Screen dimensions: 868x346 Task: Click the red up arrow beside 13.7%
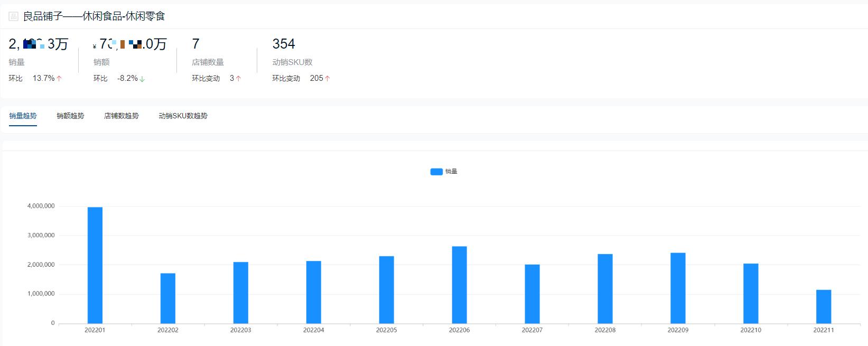click(59, 78)
